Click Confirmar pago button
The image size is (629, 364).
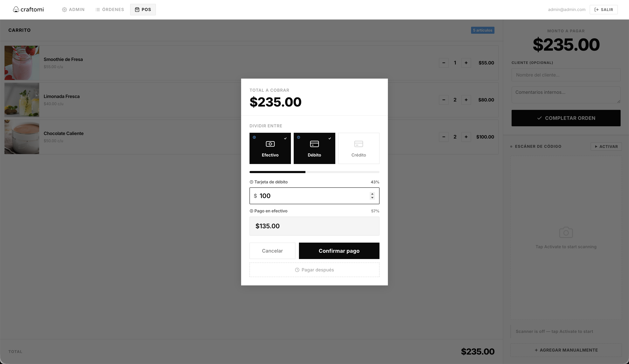coord(339,251)
